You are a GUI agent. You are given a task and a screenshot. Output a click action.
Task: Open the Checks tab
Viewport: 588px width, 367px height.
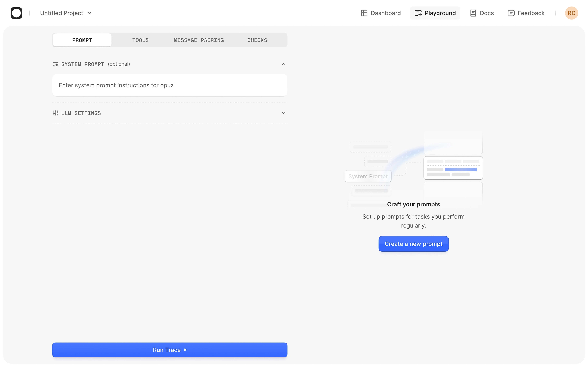point(257,40)
